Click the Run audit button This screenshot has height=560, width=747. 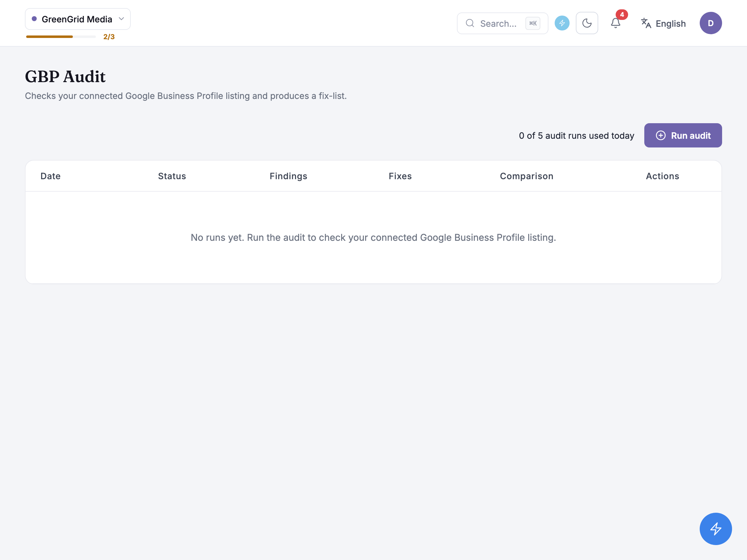[x=683, y=135]
